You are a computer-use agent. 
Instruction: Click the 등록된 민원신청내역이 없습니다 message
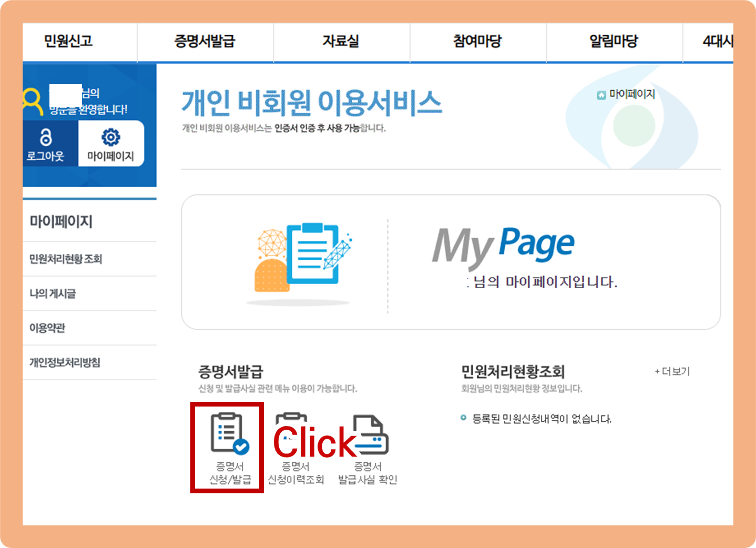pos(542,419)
